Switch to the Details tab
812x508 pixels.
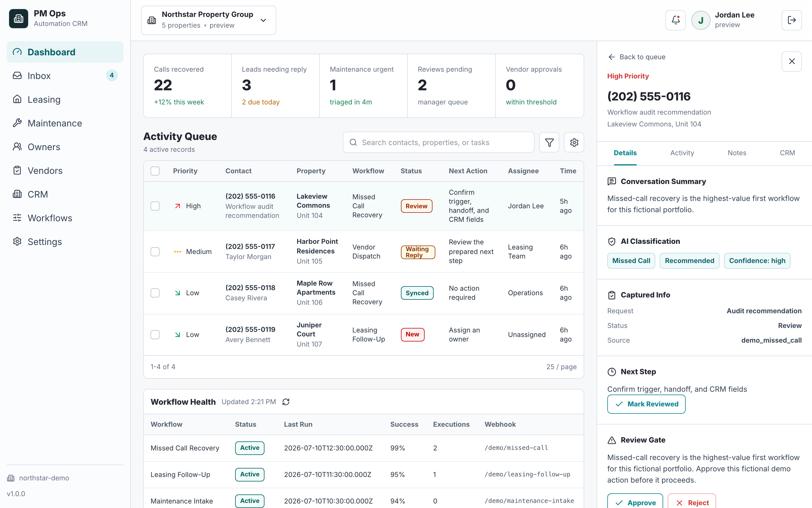pyautogui.click(x=625, y=153)
